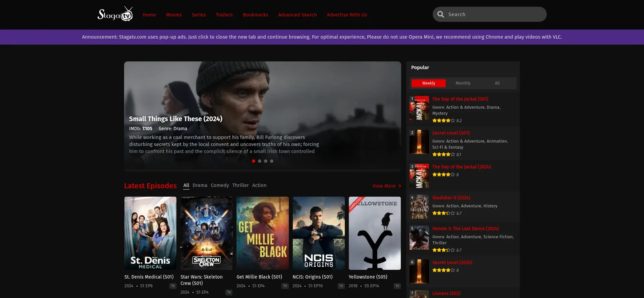Screen dimensions: 644x298
Task: Click popular rank 4 Gladiator II thumbnail
Action: [419, 207]
